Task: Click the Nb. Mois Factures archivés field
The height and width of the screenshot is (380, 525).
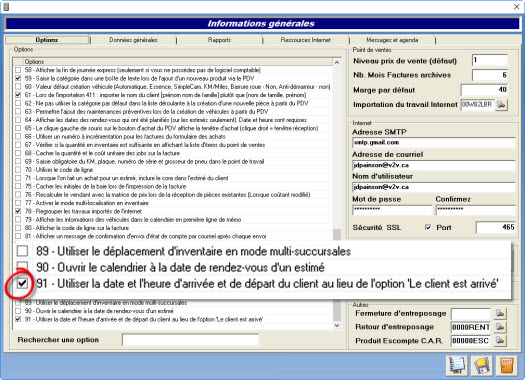Action: click(x=490, y=75)
